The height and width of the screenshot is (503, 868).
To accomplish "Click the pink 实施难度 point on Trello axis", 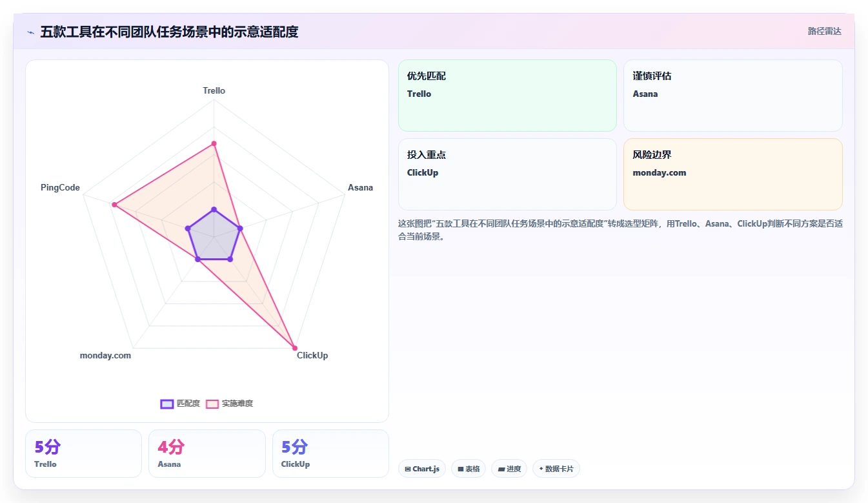I will (214, 143).
